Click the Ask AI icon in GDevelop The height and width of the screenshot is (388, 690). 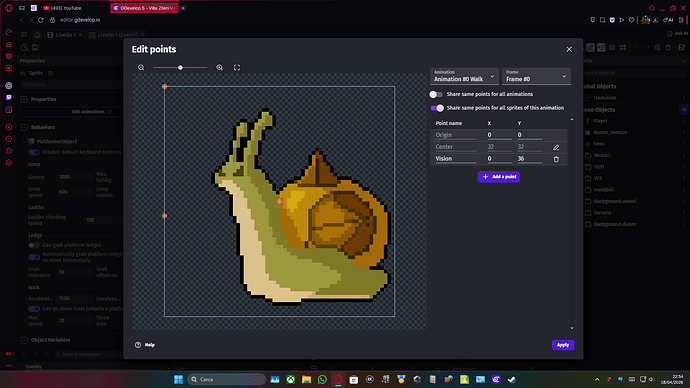click(670, 33)
